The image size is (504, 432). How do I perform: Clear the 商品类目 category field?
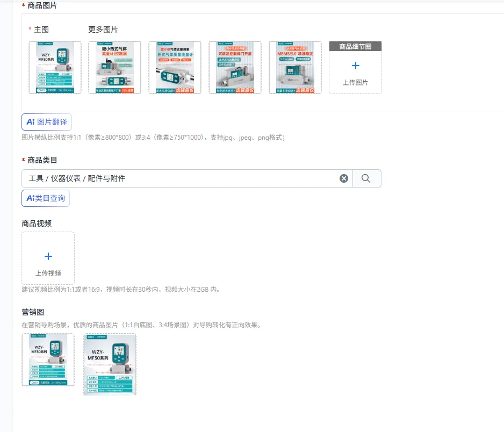click(343, 178)
